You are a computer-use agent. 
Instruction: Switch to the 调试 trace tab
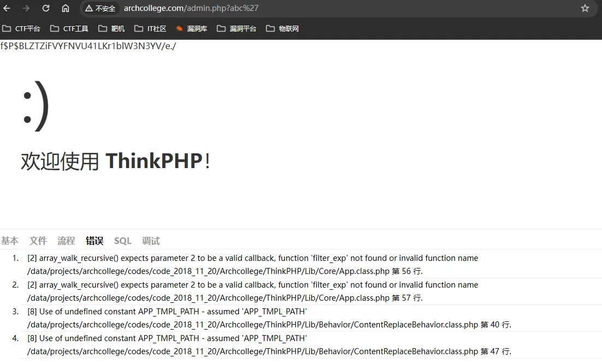click(151, 241)
